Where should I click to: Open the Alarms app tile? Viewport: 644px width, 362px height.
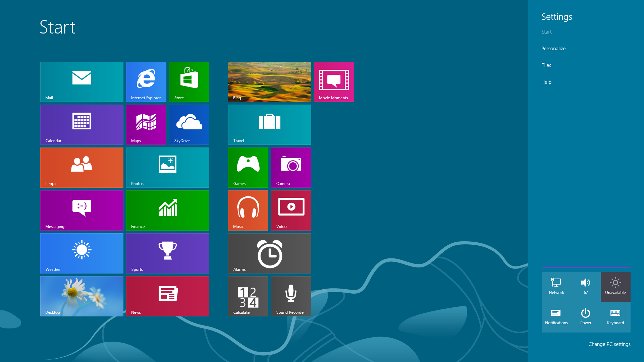[x=269, y=253]
